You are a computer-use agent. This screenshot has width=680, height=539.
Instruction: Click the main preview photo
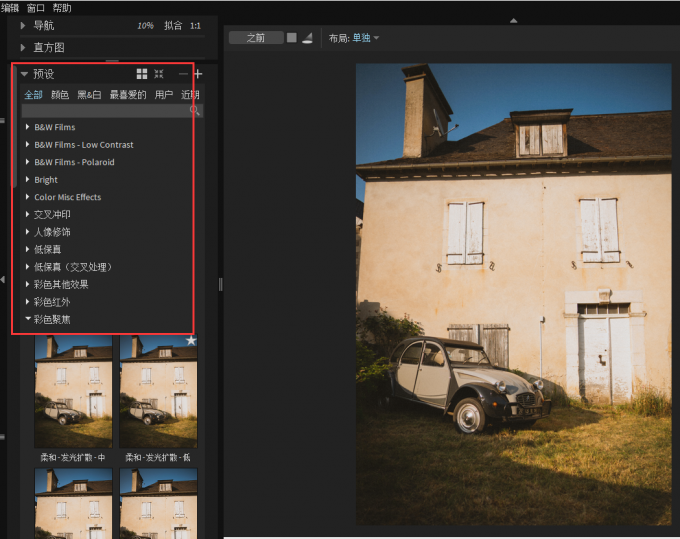(513, 294)
